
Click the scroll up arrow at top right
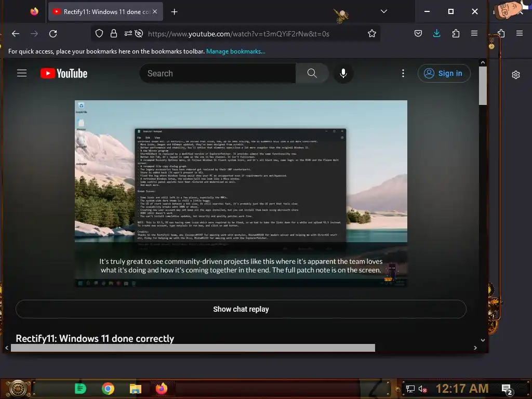pyautogui.click(x=483, y=63)
